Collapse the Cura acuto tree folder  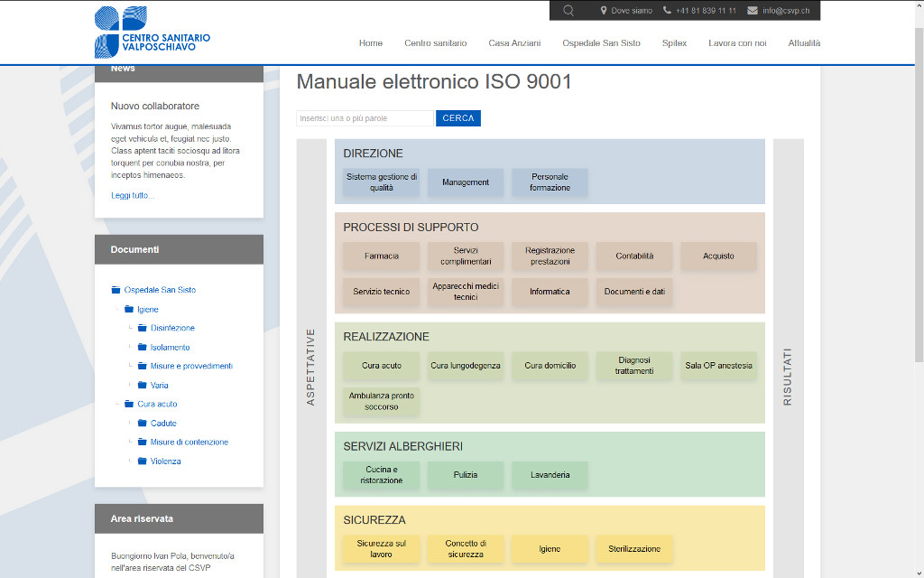coord(129,405)
